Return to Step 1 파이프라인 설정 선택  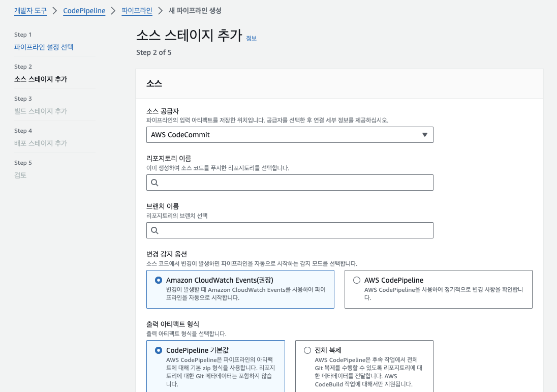[44, 47]
